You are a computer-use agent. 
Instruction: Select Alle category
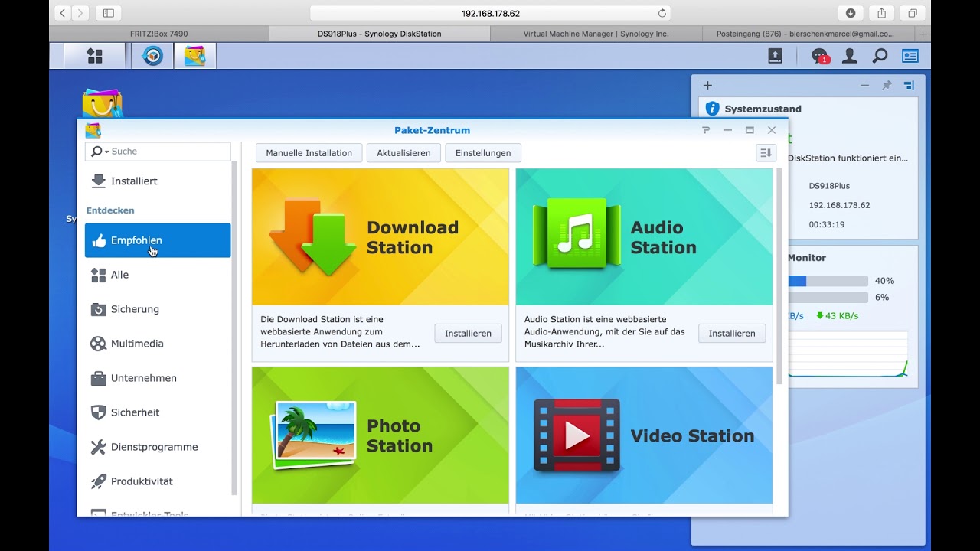pos(158,275)
